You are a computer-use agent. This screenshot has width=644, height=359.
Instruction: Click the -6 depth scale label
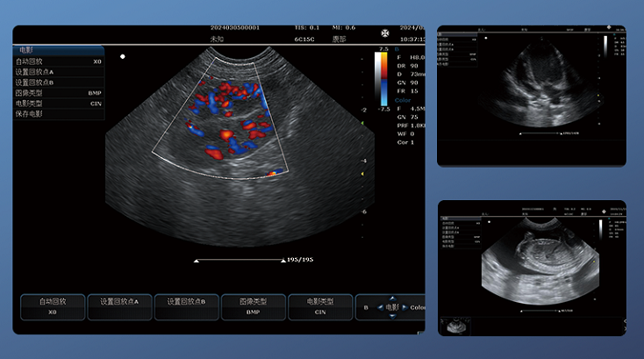[363, 212]
